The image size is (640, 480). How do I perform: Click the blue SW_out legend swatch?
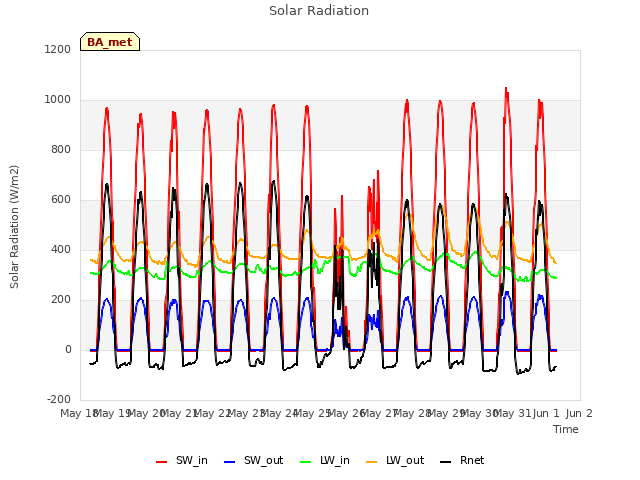tap(230, 462)
